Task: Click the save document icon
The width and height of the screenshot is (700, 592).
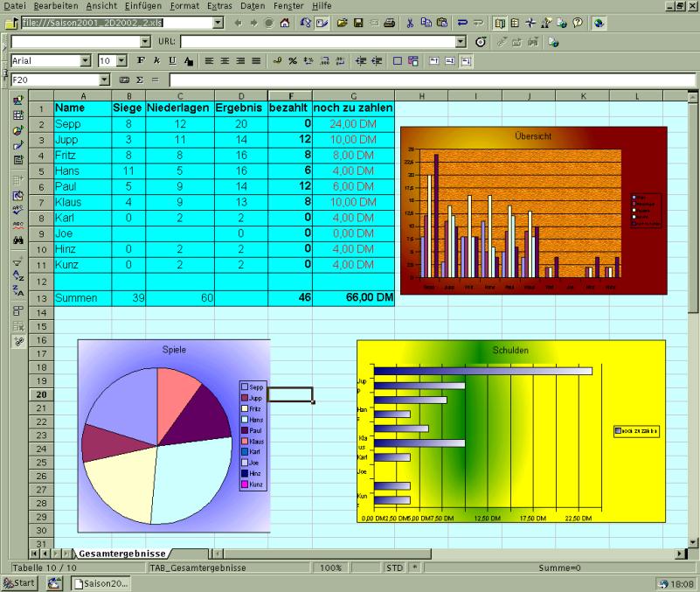Action: (x=358, y=23)
